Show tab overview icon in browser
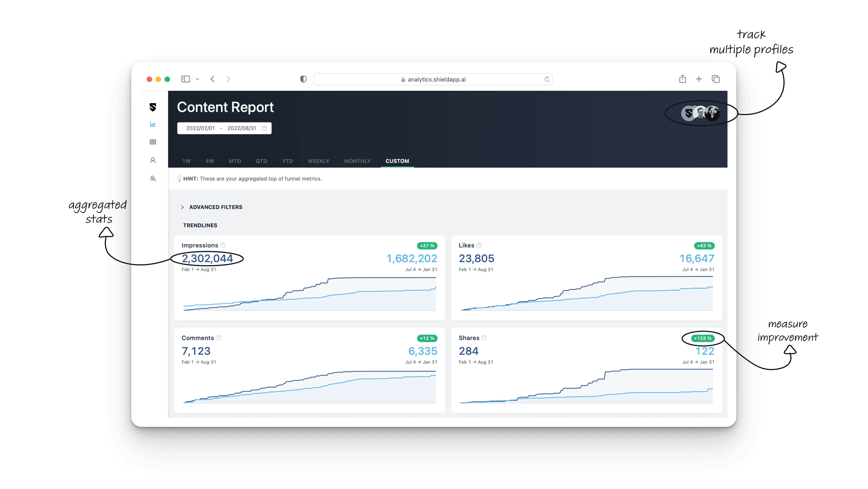Screen dimensions: 868x489 click(716, 79)
